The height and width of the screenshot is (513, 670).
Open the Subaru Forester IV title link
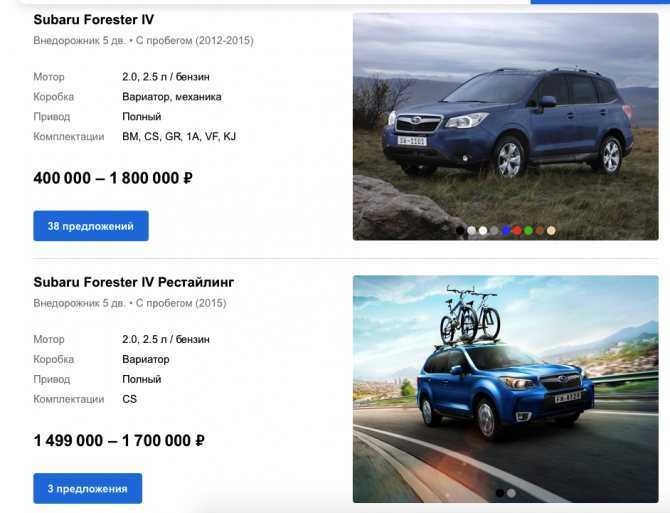tap(94, 20)
